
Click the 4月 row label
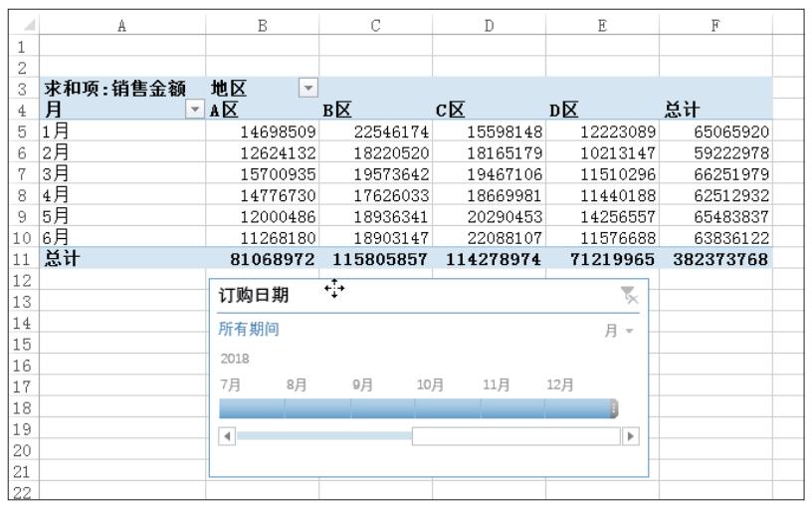pos(122,194)
